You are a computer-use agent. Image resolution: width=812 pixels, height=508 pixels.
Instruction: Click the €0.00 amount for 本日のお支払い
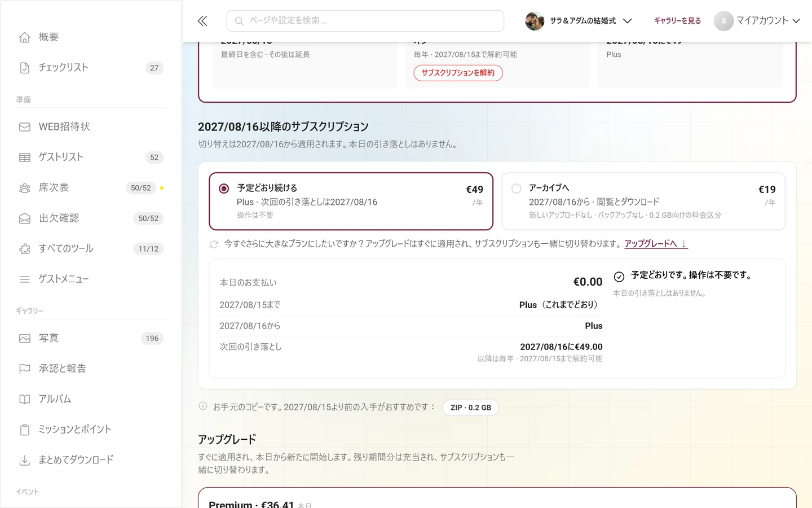coord(588,282)
